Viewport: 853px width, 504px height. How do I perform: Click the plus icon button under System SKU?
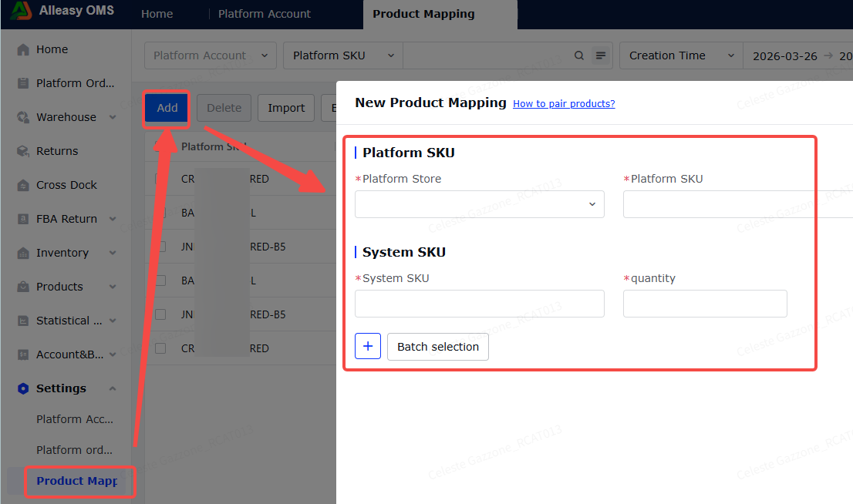(368, 346)
